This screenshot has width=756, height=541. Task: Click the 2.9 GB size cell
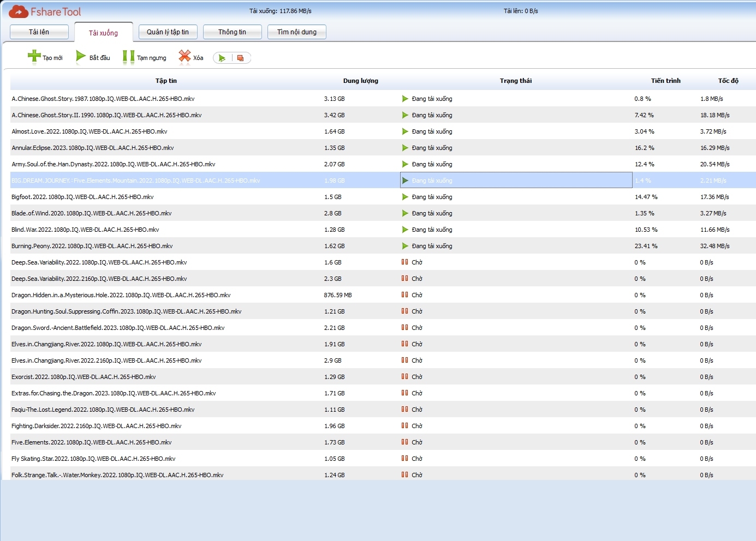[x=332, y=360]
